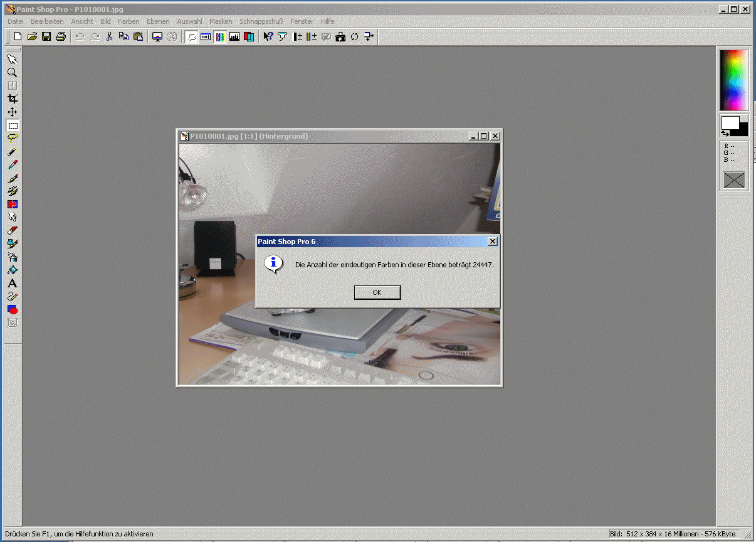Image resolution: width=756 pixels, height=542 pixels.
Task: Open the Farben menu
Action: tap(129, 21)
